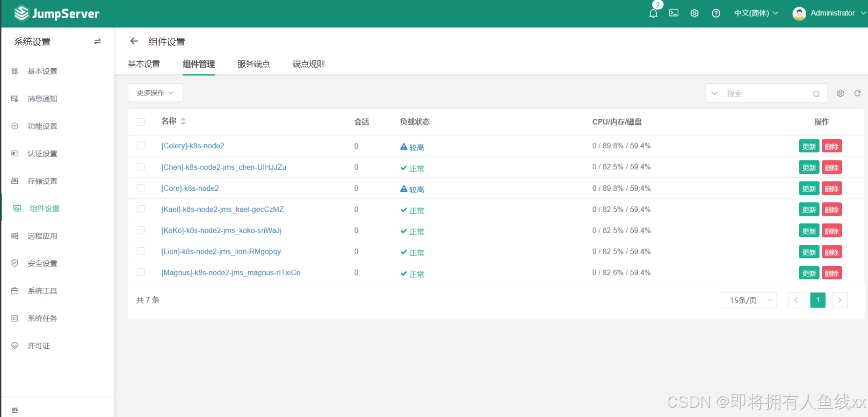Switch to the 基本设置 tab
The image size is (868, 417).
point(144,64)
